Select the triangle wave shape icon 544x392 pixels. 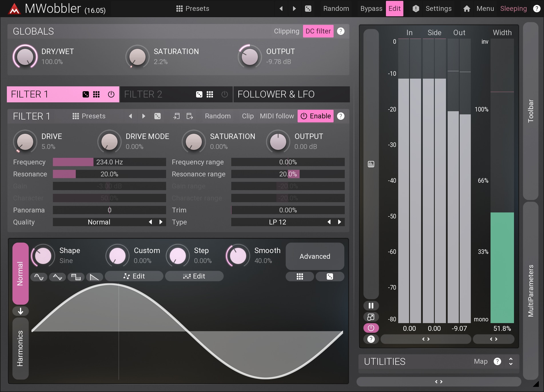pos(57,277)
